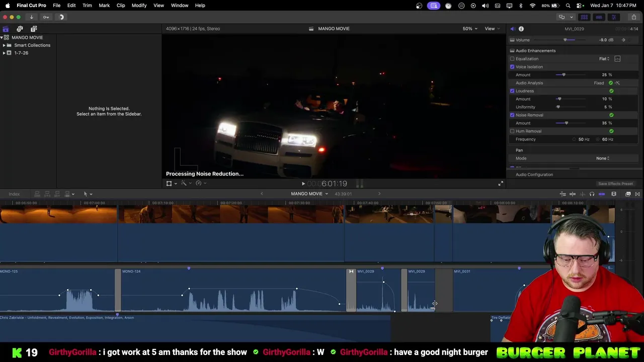Image resolution: width=644 pixels, height=362 pixels.
Task: Select the 50 Hz frequency option
Action: click(x=574, y=139)
